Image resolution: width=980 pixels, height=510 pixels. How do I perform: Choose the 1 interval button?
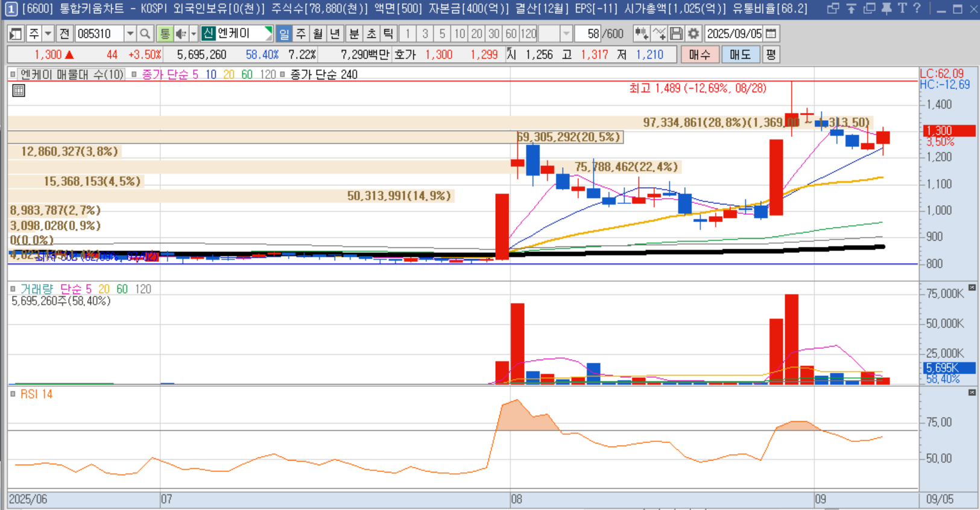[408, 34]
